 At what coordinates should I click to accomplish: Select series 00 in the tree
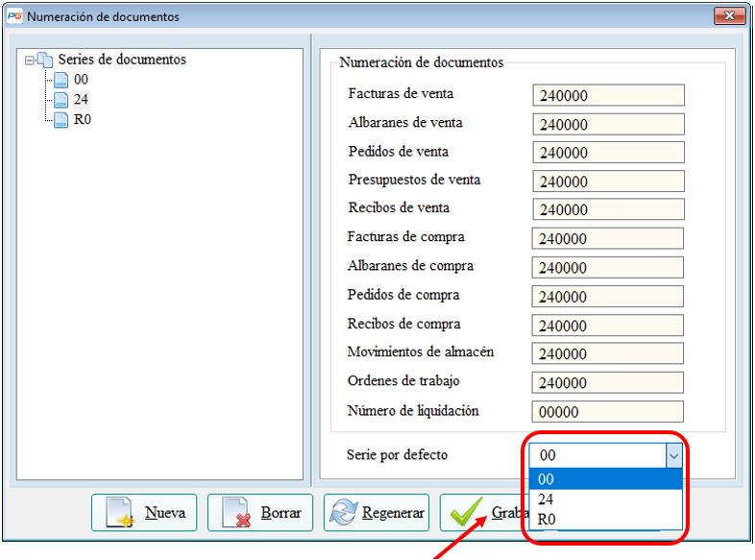tap(81, 80)
